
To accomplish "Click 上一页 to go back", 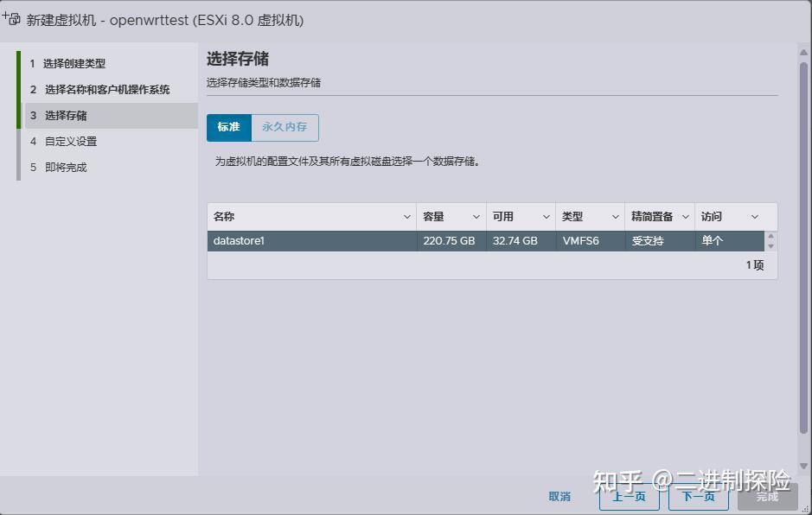I will (629, 497).
